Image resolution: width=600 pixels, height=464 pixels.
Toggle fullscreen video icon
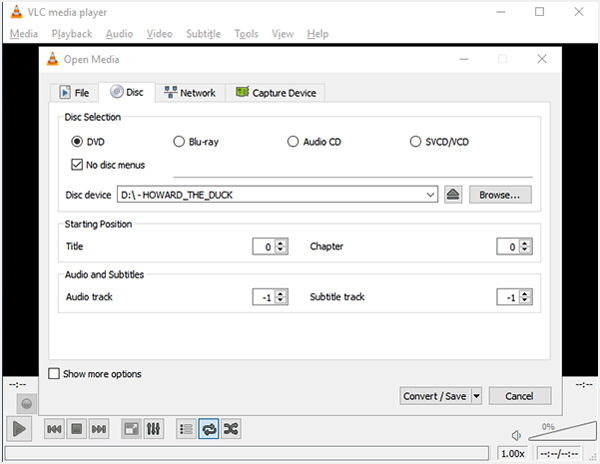coord(131,429)
